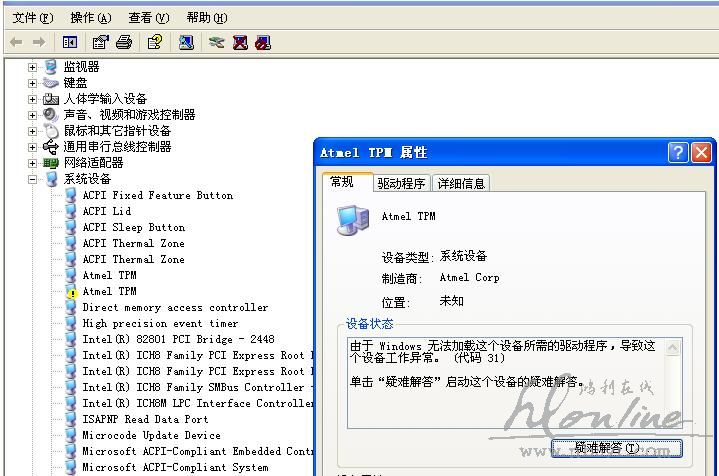The width and height of the screenshot is (719, 476).
Task: Click device status scrollbar up arrow
Action: click(x=673, y=347)
